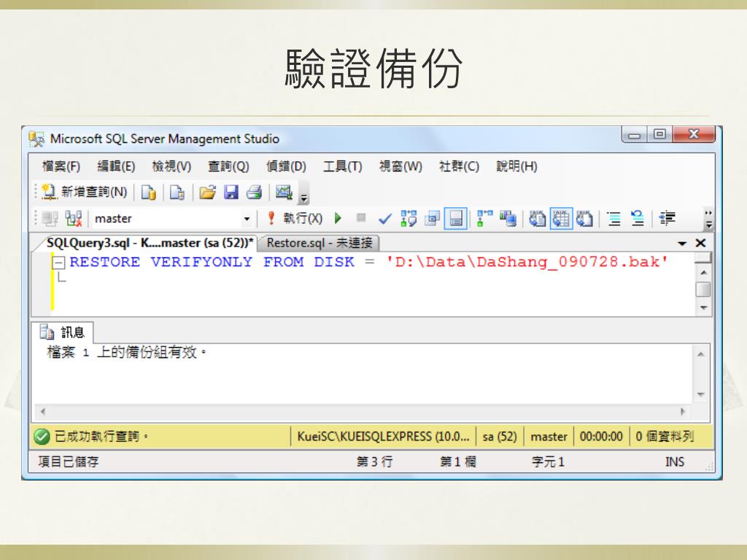Open query options icon
The height and width of the screenshot is (560, 747).
(x=432, y=219)
